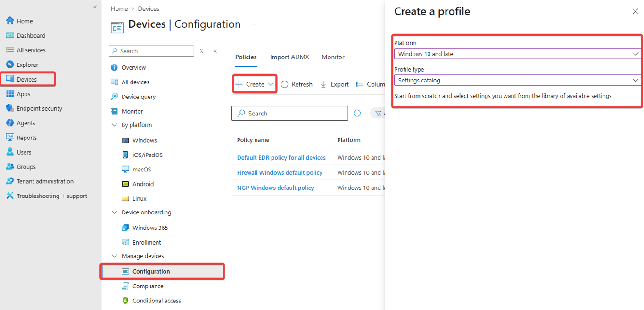
Task: Open Explorer in the sidebar
Action: pyautogui.click(x=27, y=65)
